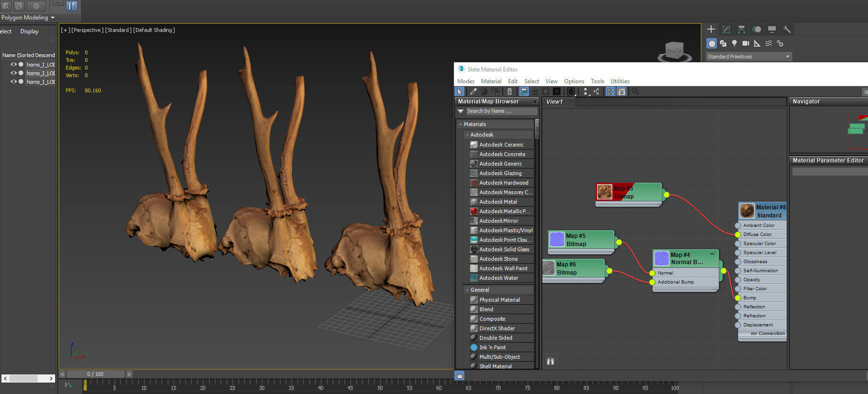This screenshot has height=394, width=868.
Task: Select the Helpers category ruler icon
Action: click(757, 43)
